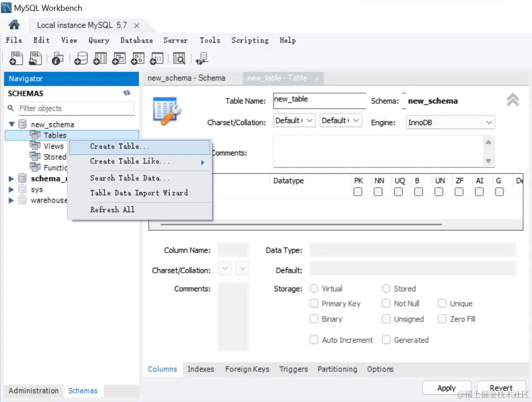Click the Schemas navigator tab
The image size is (532, 402).
(83, 391)
